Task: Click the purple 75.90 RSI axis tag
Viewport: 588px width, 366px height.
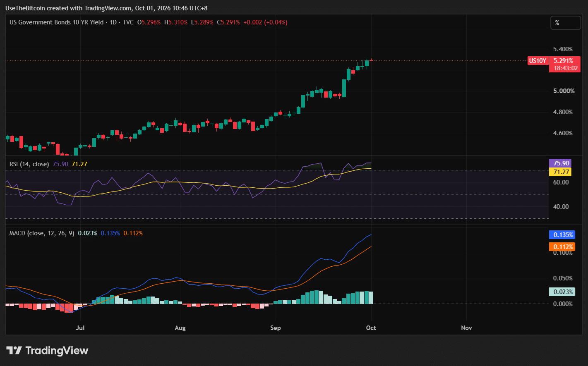Action: coord(560,163)
